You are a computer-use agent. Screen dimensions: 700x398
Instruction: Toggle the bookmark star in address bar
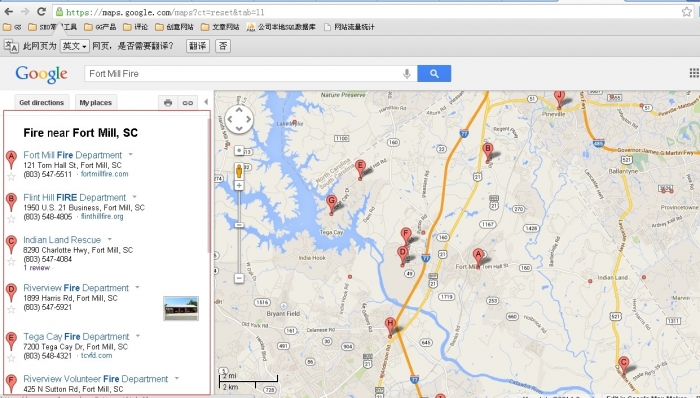point(687,12)
